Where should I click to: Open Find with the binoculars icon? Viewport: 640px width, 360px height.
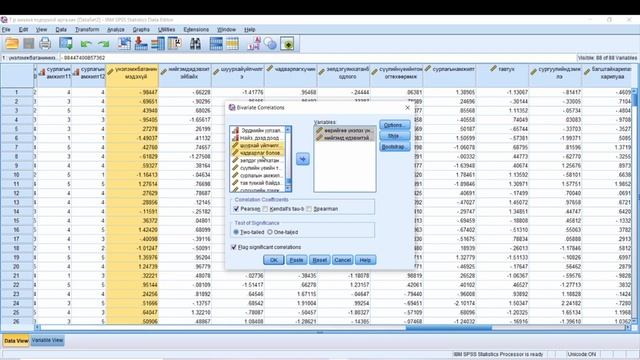195,43
